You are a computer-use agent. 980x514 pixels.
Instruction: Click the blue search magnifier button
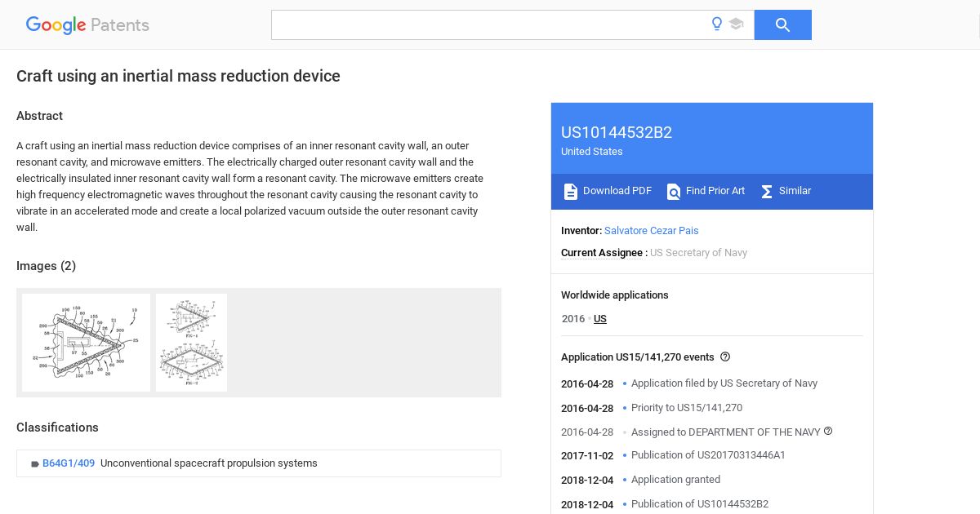(x=782, y=25)
